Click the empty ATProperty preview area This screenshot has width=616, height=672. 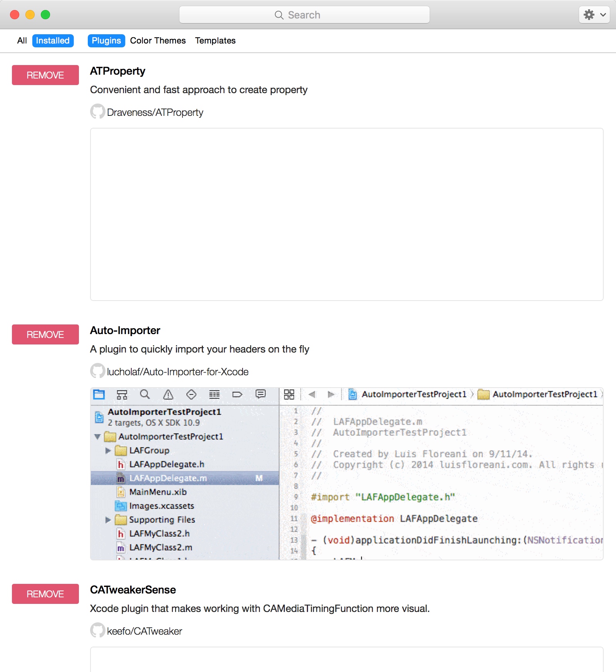[x=346, y=214]
